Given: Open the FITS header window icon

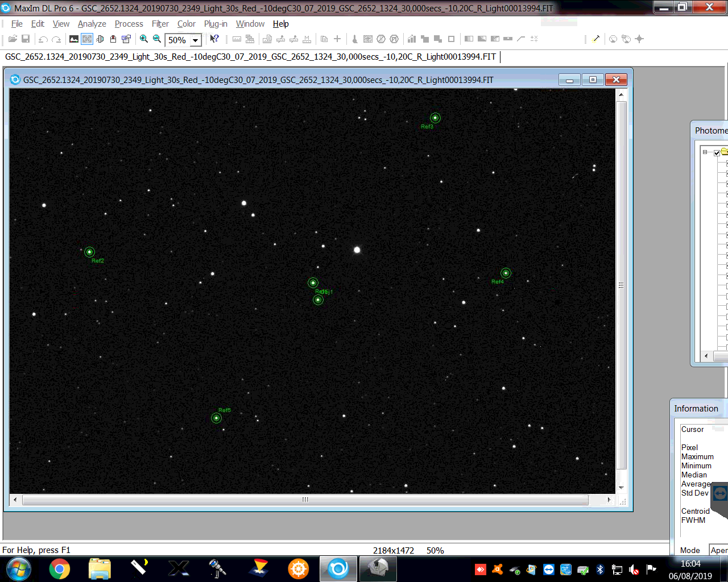Looking at the screenshot, I should pyautogui.click(x=126, y=39).
